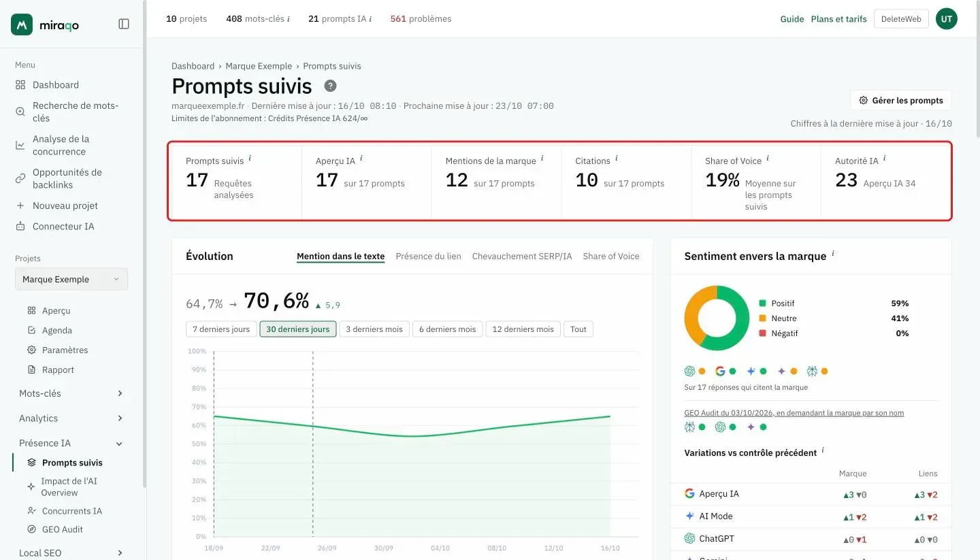Click the Analyse de la concurrence chart icon
This screenshot has width=980, height=560.
pos(20,145)
